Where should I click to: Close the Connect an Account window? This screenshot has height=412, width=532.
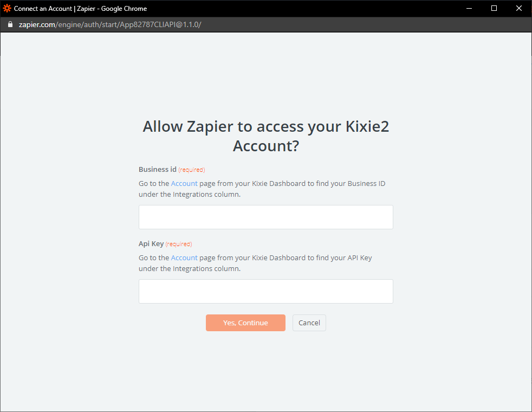click(x=519, y=9)
